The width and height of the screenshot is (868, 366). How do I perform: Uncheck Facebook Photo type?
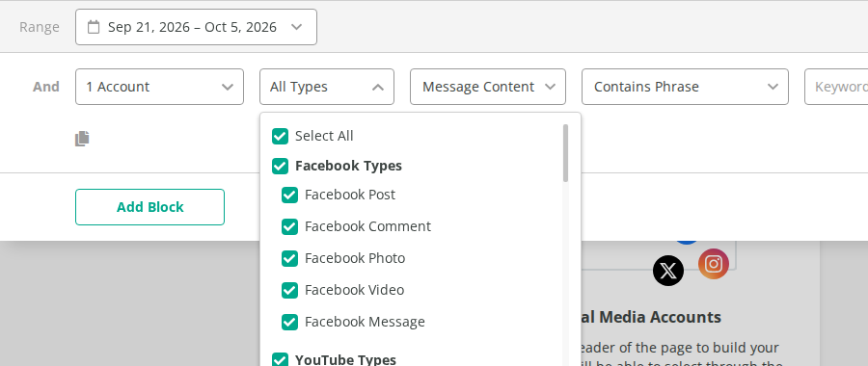[x=289, y=258]
